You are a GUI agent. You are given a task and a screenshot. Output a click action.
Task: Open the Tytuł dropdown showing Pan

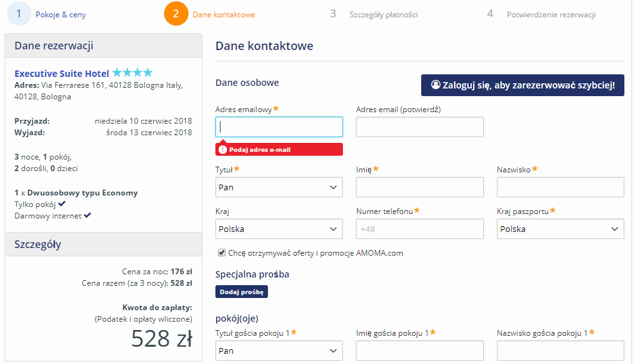(x=279, y=188)
